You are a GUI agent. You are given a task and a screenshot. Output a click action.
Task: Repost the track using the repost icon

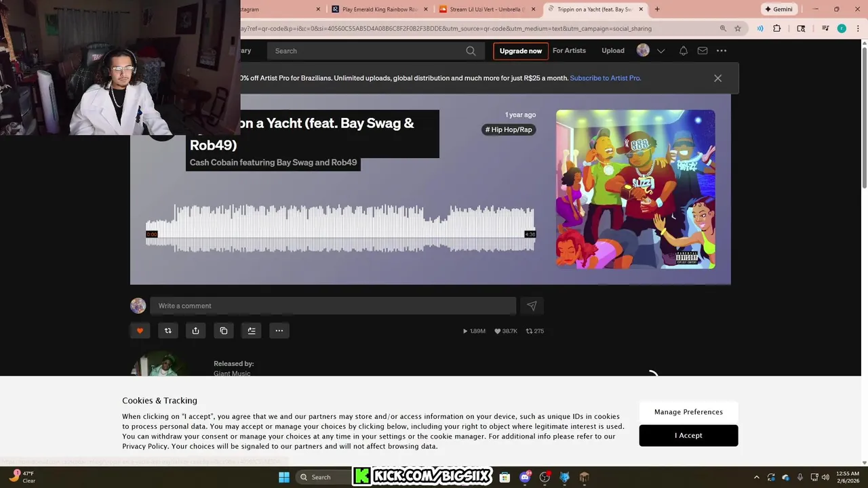click(168, 331)
